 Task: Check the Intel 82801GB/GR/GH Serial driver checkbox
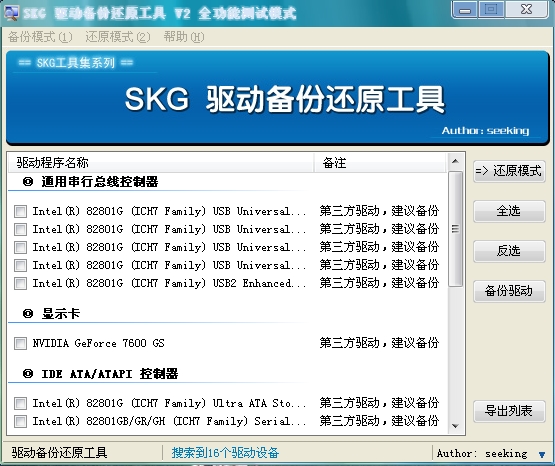pyautogui.click(x=20, y=421)
